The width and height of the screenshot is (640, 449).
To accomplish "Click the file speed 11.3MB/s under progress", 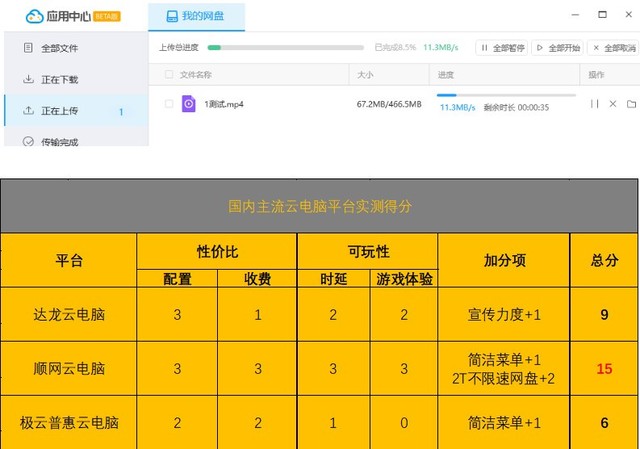I will [x=458, y=108].
